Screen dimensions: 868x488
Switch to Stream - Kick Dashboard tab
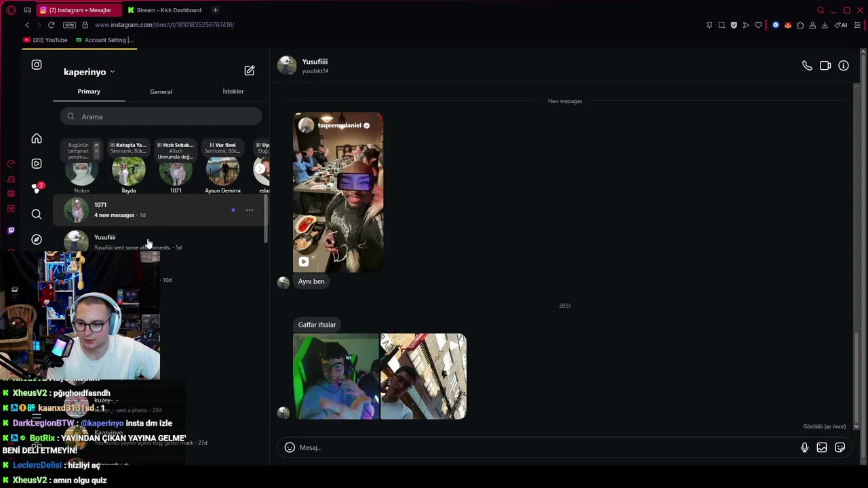point(165,10)
